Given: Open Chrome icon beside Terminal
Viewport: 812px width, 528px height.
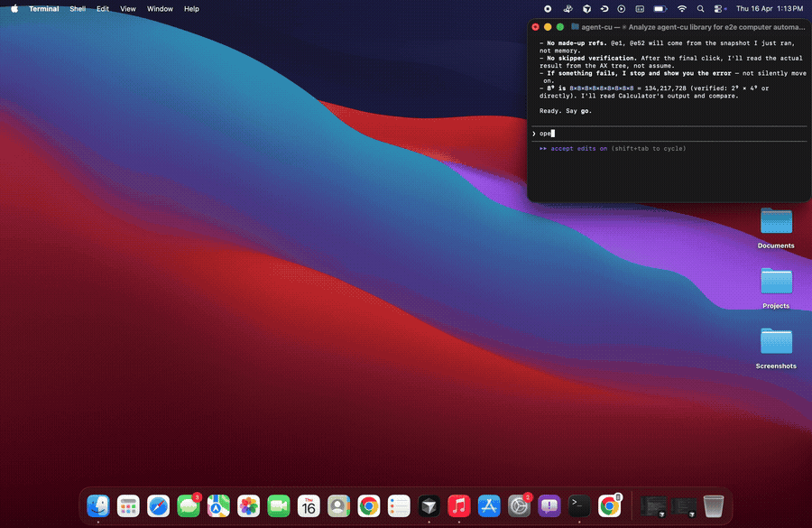Looking at the screenshot, I should [610, 505].
